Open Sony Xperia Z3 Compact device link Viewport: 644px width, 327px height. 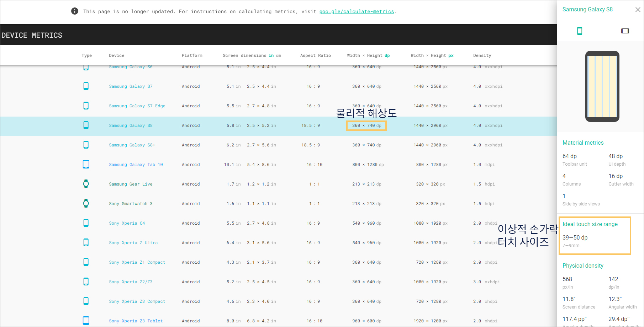click(137, 301)
